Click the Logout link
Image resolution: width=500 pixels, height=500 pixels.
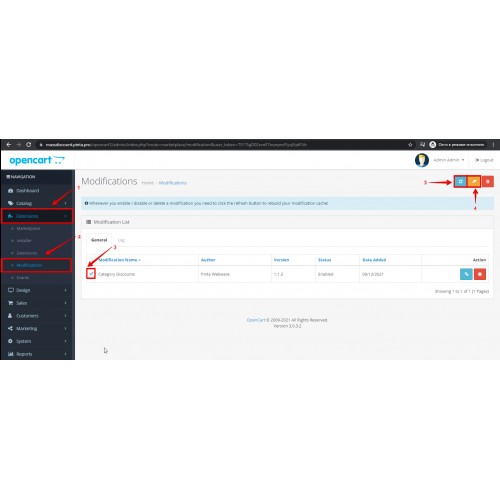click(x=484, y=160)
